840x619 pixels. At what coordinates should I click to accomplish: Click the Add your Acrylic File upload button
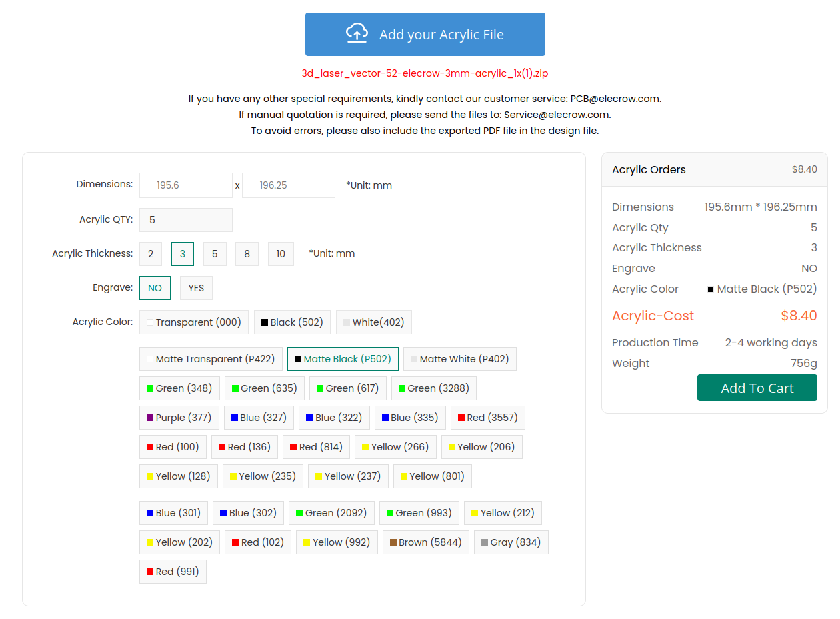click(x=425, y=34)
